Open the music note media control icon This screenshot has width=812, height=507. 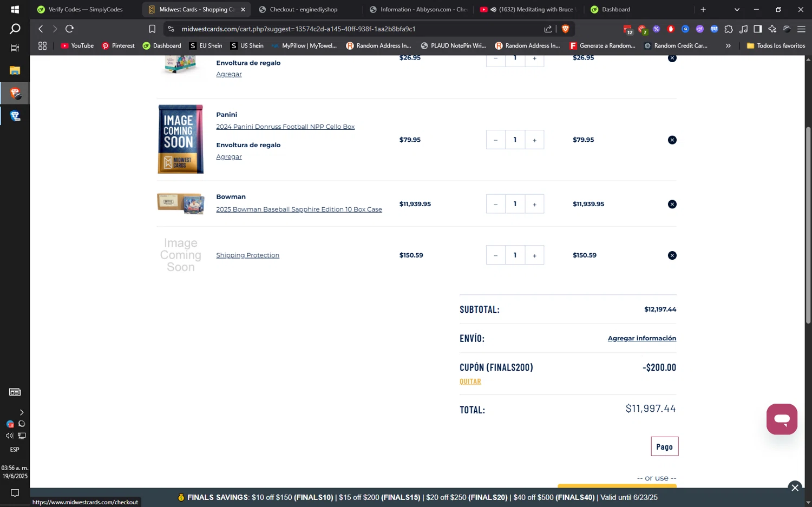click(x=743, y=29)
